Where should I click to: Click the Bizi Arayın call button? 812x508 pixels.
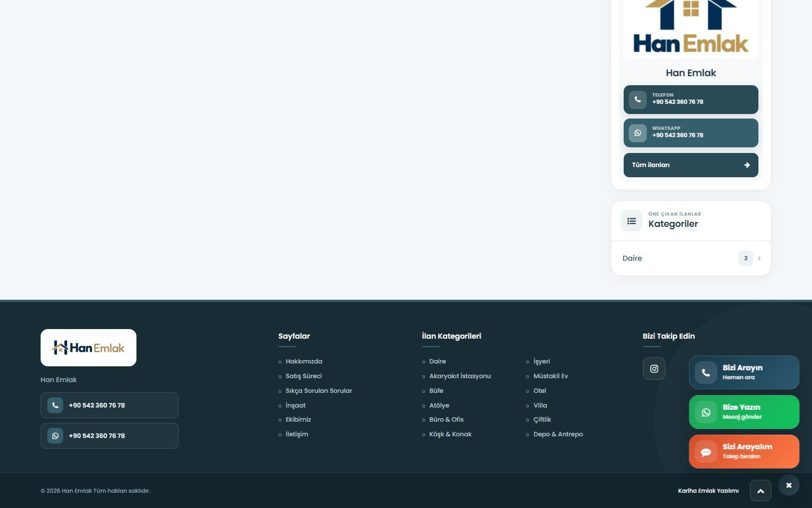pos(744,373)
